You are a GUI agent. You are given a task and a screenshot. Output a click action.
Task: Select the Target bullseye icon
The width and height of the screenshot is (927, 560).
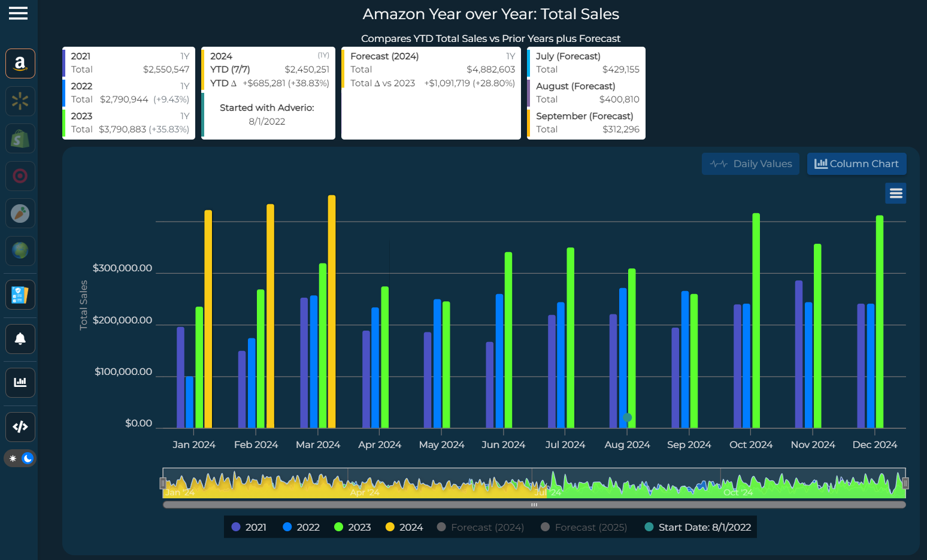coord(20,176)
